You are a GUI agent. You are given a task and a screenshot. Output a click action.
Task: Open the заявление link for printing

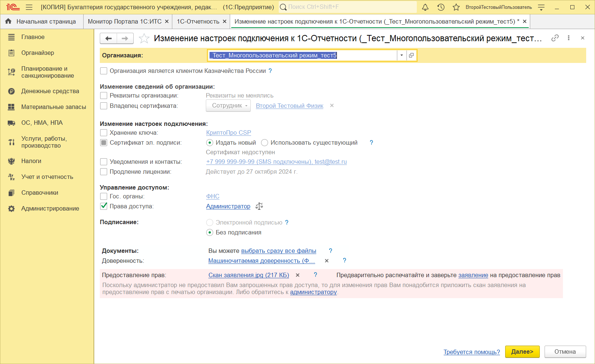pyautogui.click(x=473, y=275)
